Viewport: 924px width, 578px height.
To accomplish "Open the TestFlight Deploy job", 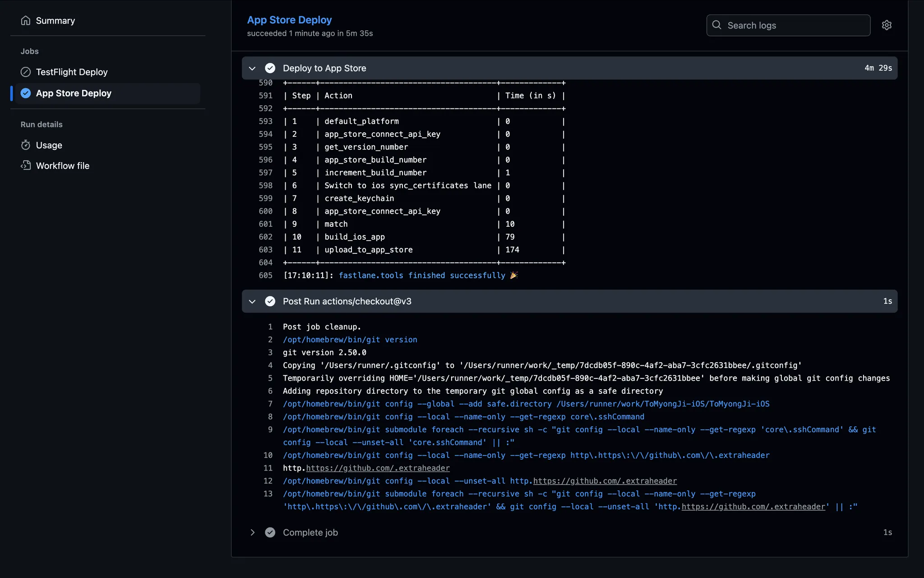I will (72, 72).
